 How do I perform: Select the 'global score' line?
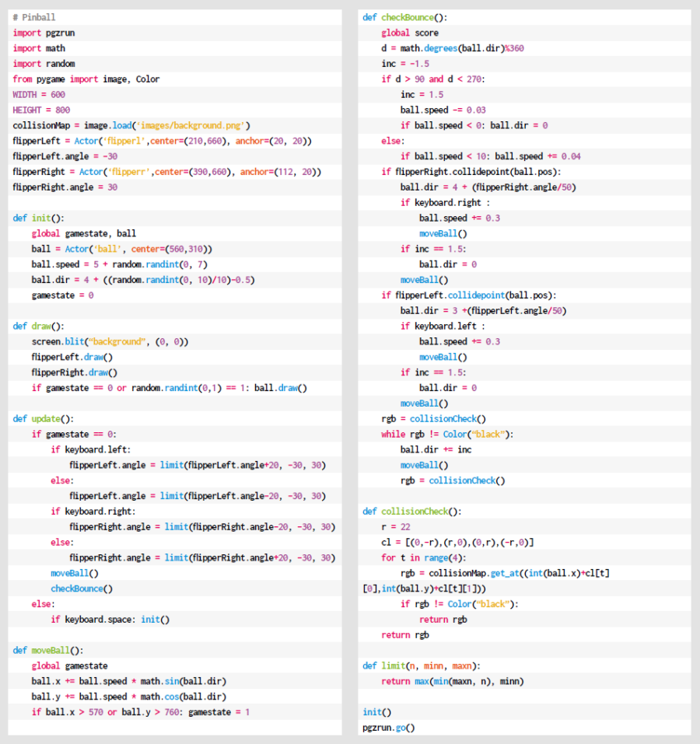click(410, 33)
